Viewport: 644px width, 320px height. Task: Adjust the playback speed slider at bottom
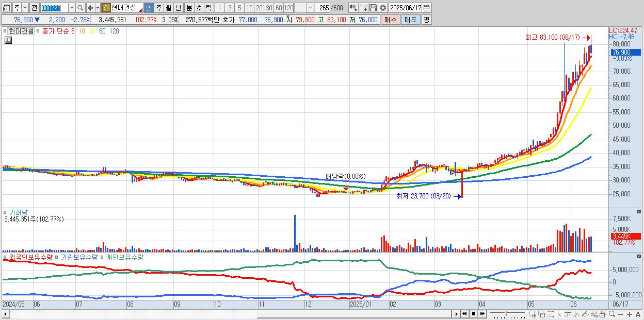click(507, 313)
